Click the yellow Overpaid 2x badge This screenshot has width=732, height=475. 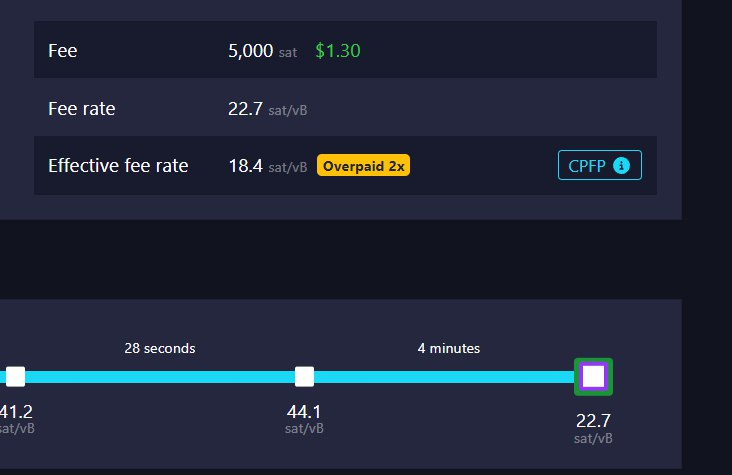[363, 165]
